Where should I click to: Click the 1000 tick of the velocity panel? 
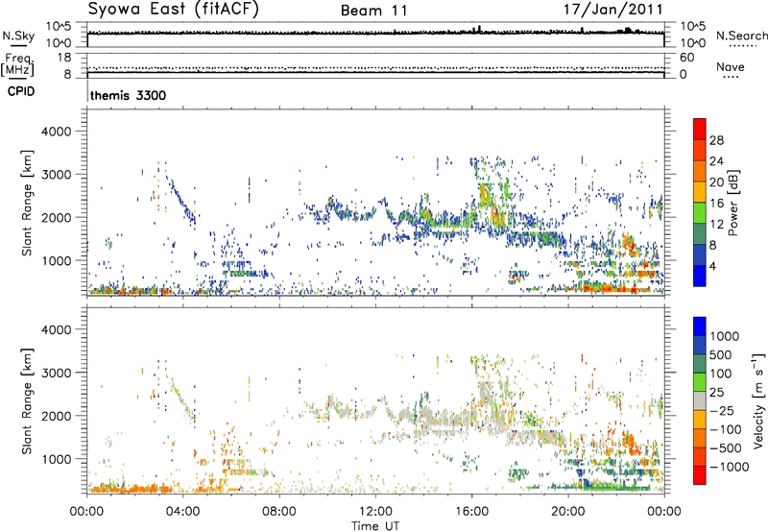click(x=56, y=459)
